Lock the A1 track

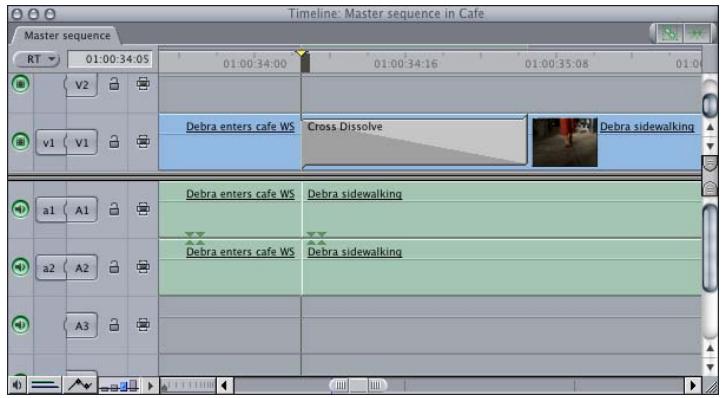click(114, 209)
